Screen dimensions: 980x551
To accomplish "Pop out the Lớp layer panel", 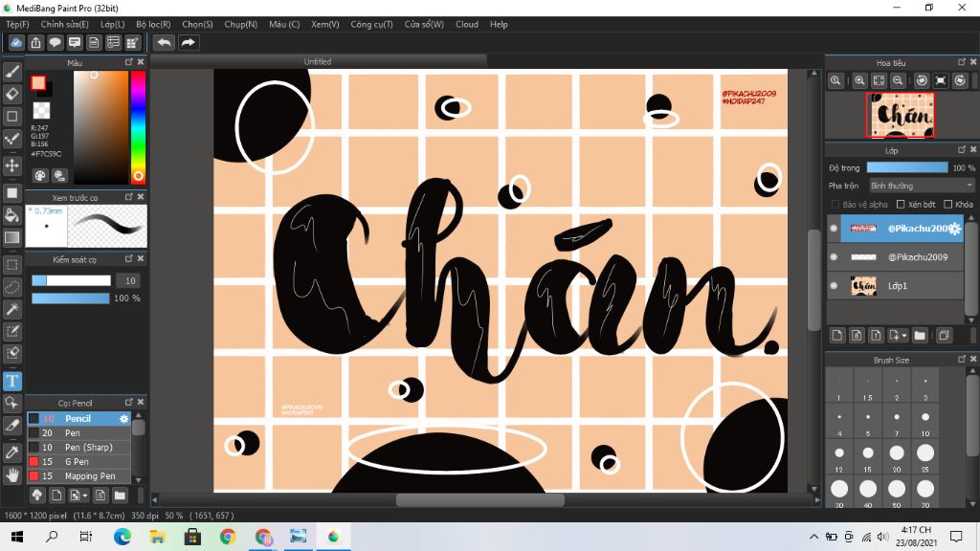I will [962, 150].
